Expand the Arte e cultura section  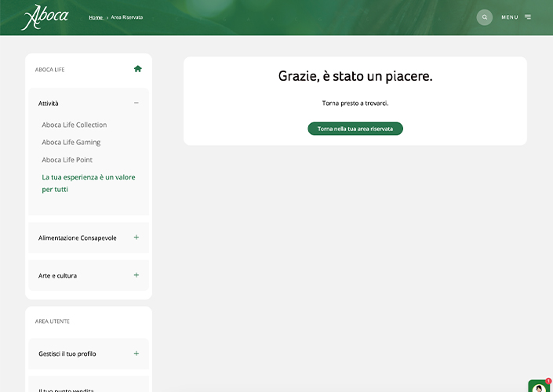pyautogui.click(x=136, y=275)
